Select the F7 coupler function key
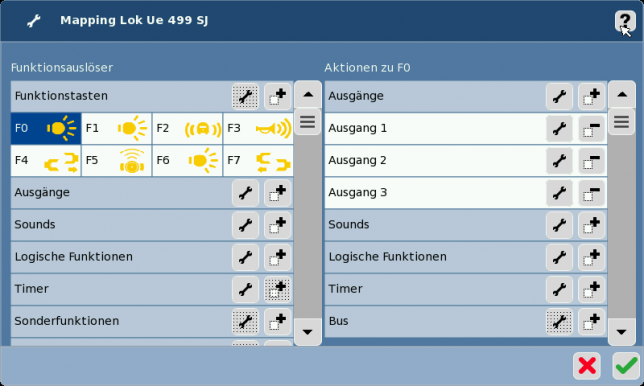This screenshot has width=644, height=386. [x=258, y=161]
